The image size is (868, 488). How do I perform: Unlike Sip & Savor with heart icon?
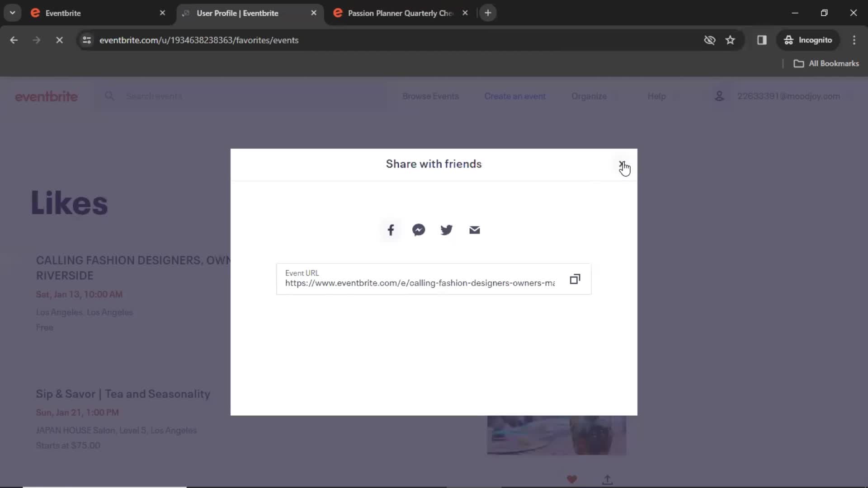[x=572, y=479]
